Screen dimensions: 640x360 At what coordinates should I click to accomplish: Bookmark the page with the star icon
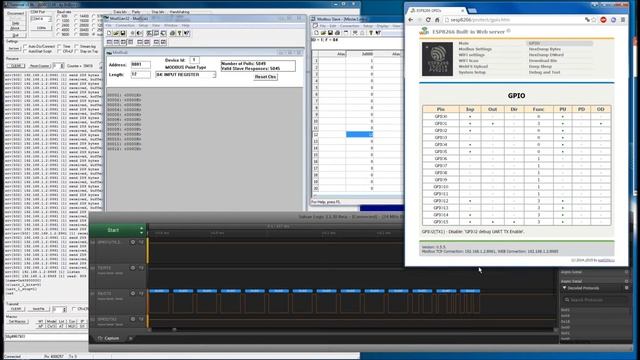point(594,20)
